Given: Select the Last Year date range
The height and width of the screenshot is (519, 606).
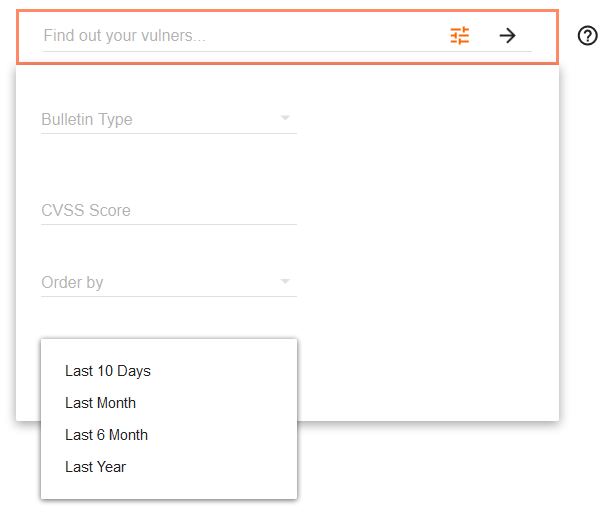Looking at the screenshot, I should pyautogui.click(x=96, y=467).
